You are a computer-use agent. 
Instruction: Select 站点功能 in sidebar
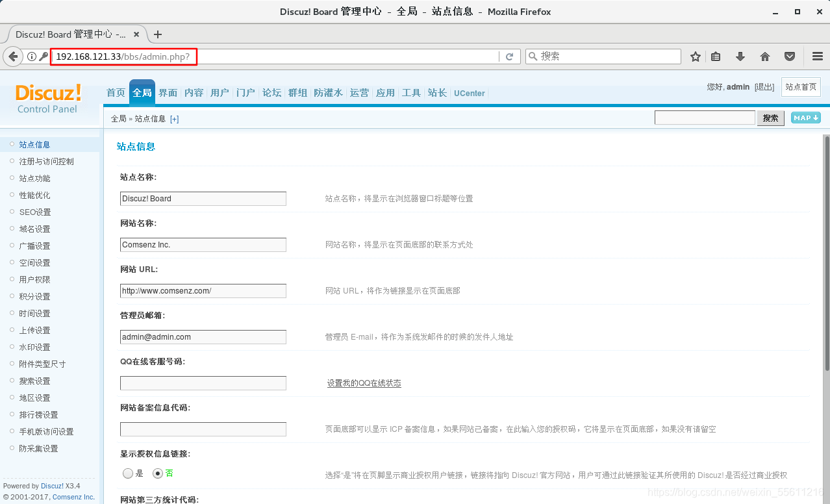pyautogui.click(x=35, y=179)
